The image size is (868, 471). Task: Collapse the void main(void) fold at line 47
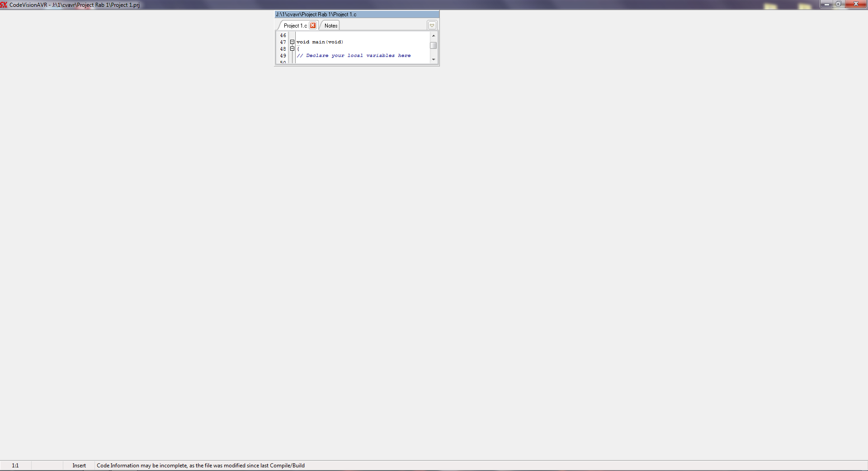pyautogui.click(x=292, y=42)
